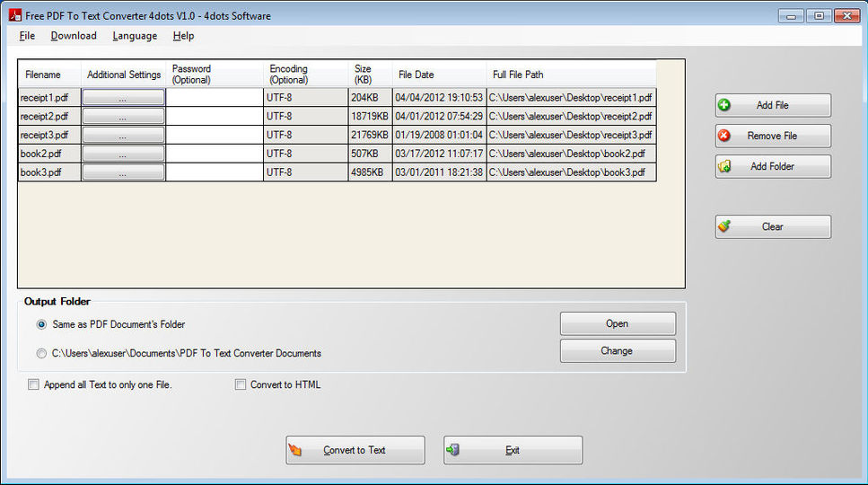The height and width of the screenshot is (485, 868).
Task: Open additional settings for book3.pdf
Action: [124, 172]
